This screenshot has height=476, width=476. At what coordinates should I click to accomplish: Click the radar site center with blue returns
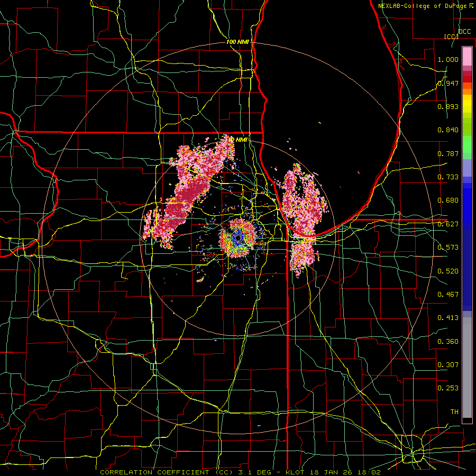pos(237,239)
